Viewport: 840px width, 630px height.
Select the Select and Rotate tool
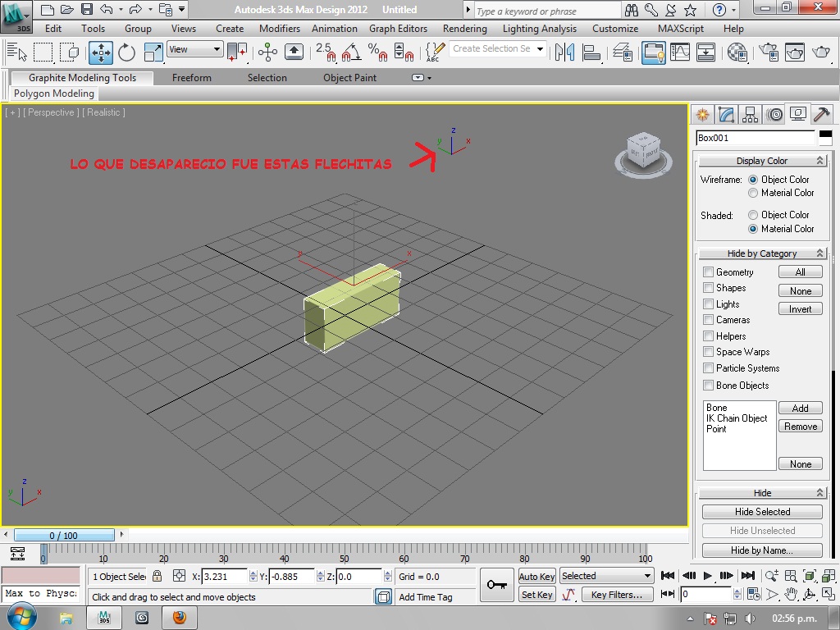[x=126, y=52]
